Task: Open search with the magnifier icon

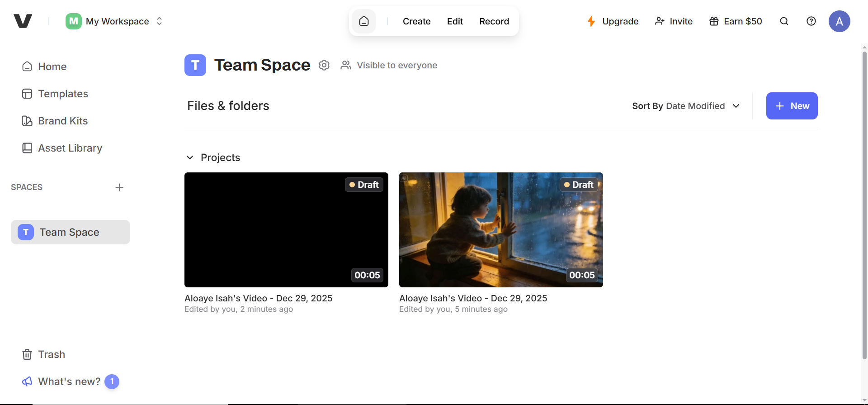Action: pos(784,21)
